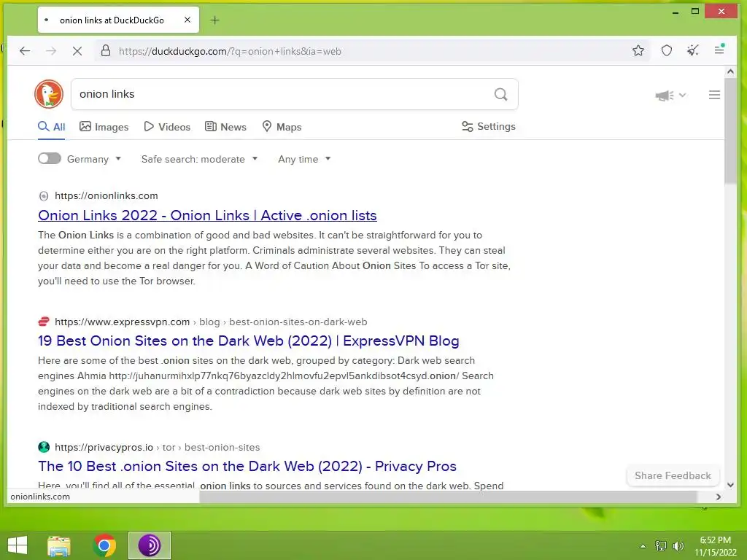Open the megaphone announcements icon
The width and height of the screenshot is (747, 560).
click(665, 96)
